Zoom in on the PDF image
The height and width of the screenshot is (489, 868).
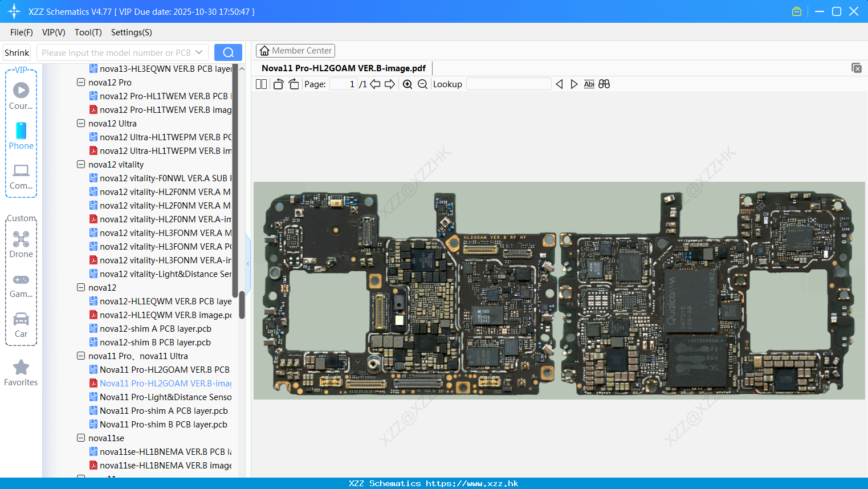pos(407,84)
